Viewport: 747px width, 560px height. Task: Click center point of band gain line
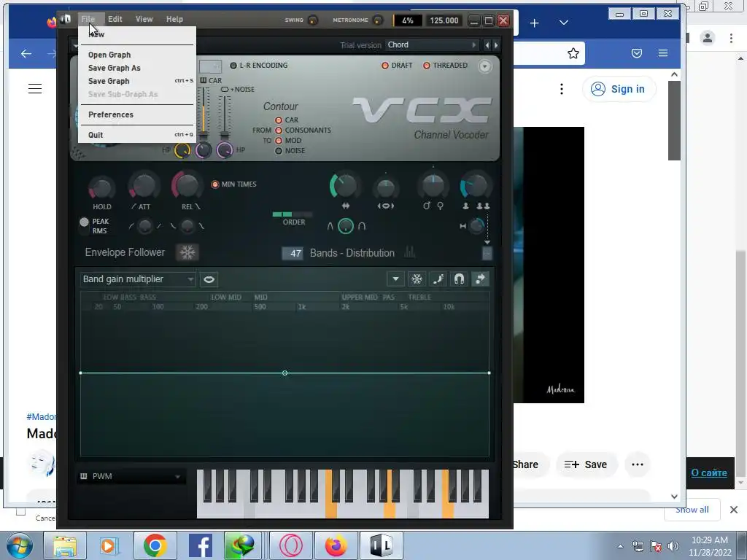tap(285, 373)
